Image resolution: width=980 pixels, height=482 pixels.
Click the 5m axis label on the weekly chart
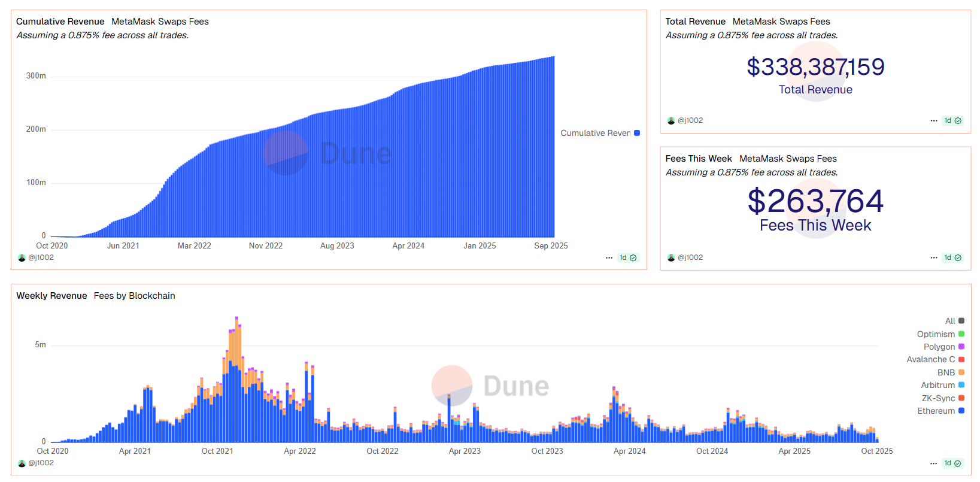click(x=40, y=345)
